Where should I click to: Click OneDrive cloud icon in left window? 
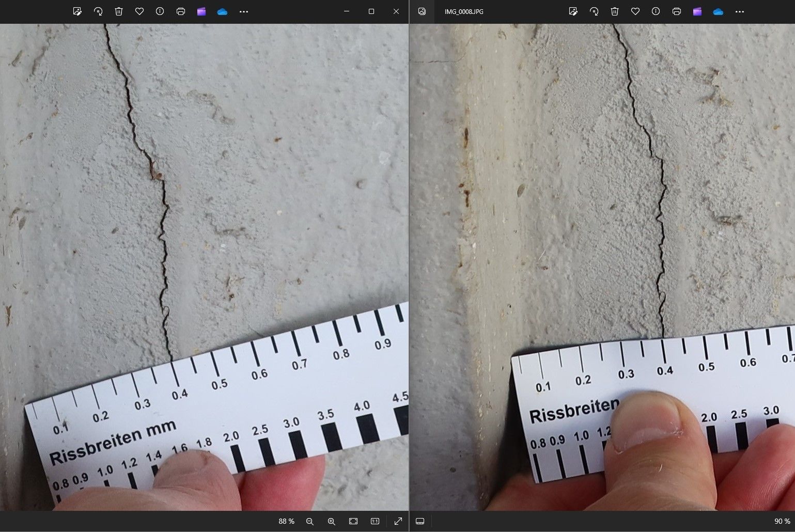tap(223, 11)
